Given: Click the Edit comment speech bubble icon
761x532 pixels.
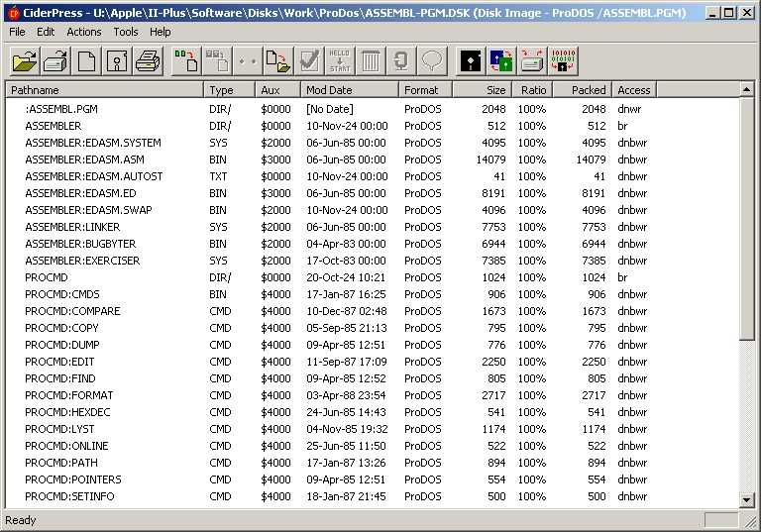Looking at the screenshot, I should tap(432, 61).
